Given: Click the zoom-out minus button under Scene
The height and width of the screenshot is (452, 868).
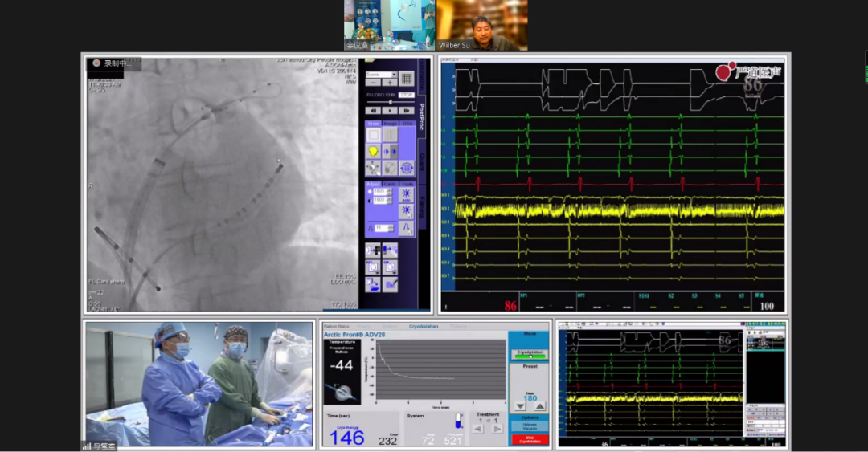Looking at the screenshot, I should point(374,82).
